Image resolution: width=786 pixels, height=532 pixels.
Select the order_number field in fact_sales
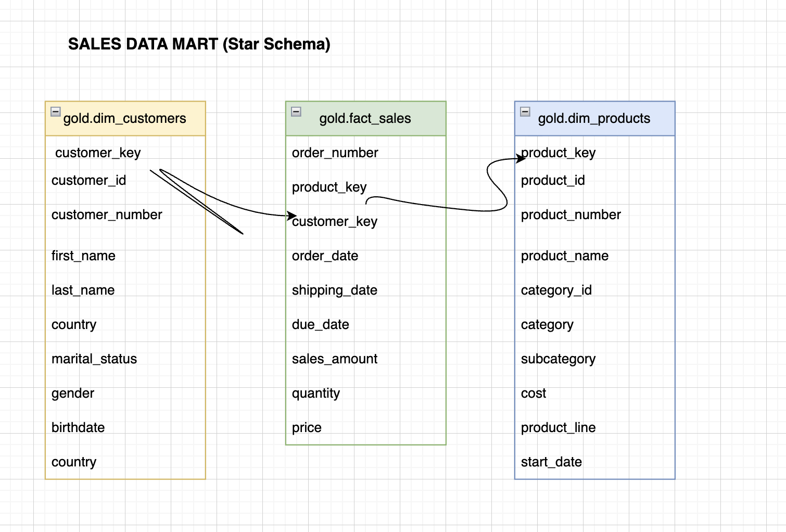tap(335, 153)
